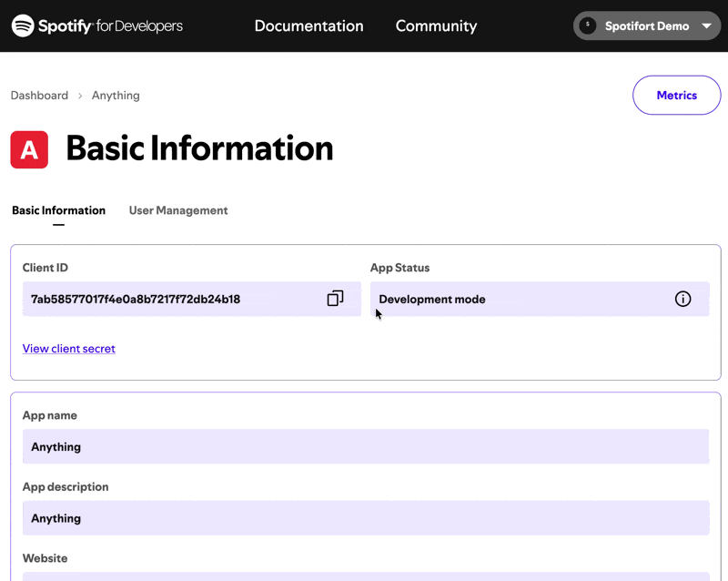Switch to the User Management tab
Screen dimensions: 728x581
[x=177, y=210]
